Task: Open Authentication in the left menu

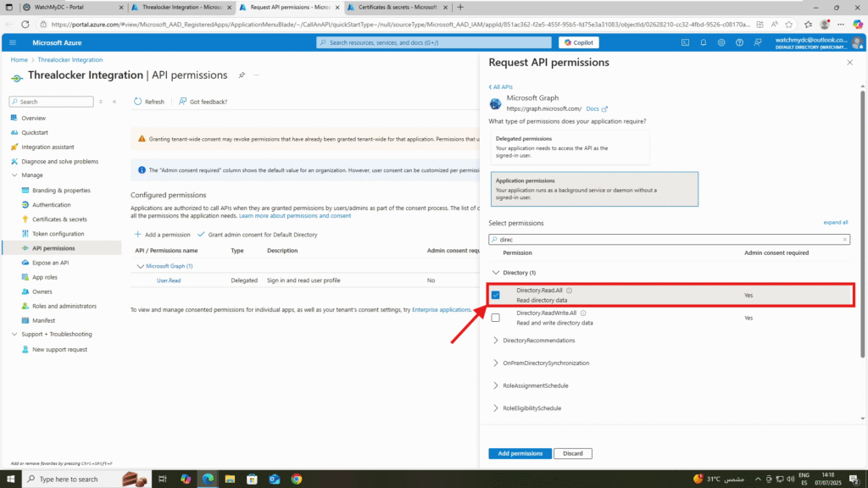Action: click(x=52, y=205)
